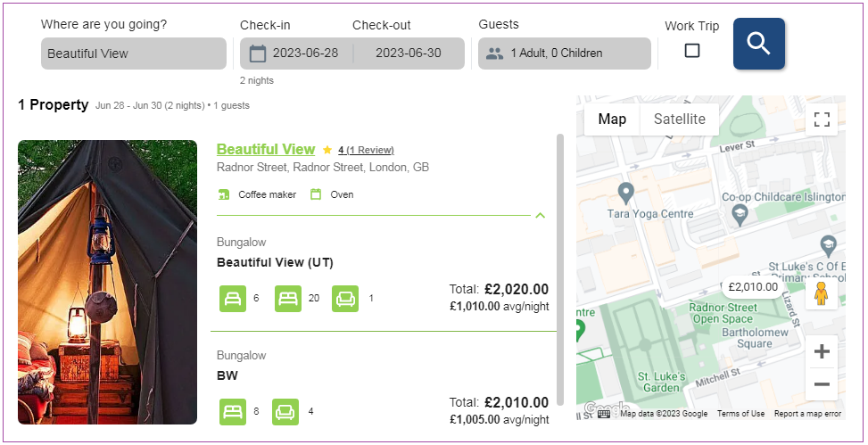Screen dimensions: 868x445
Task: Click Report a map error link
Action: 807,414
